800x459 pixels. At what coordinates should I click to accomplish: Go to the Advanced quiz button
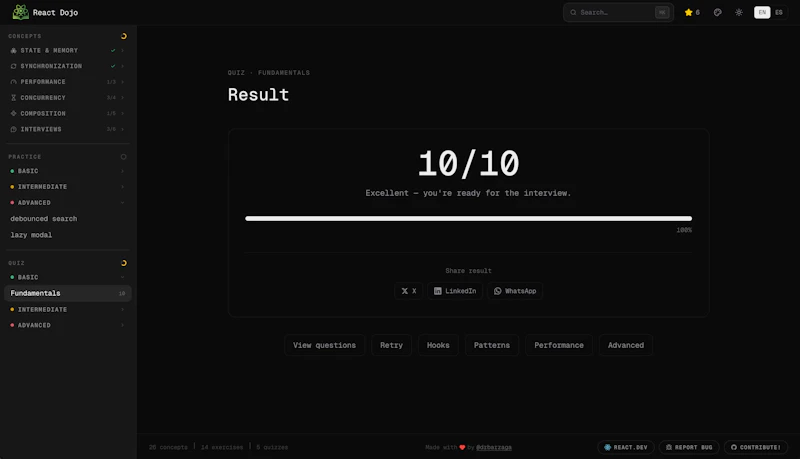[x=626, y=345]
